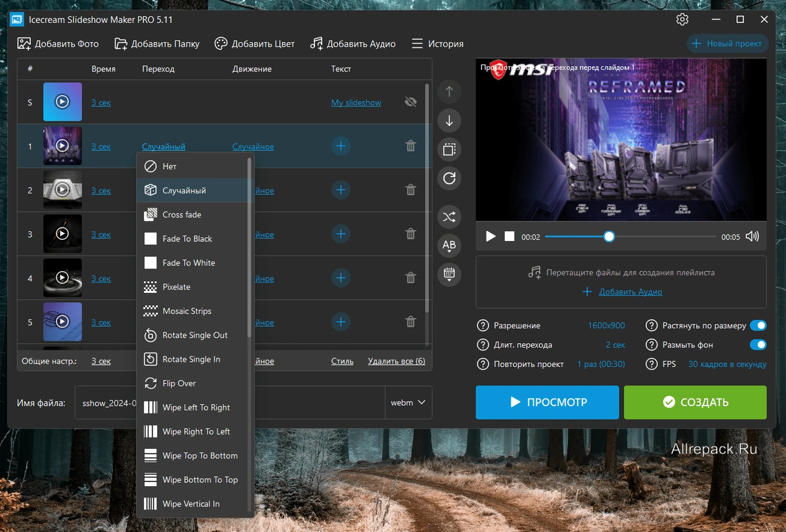Mute preview with speaker icon
This screenshot has height=532, width=786.
753,237
